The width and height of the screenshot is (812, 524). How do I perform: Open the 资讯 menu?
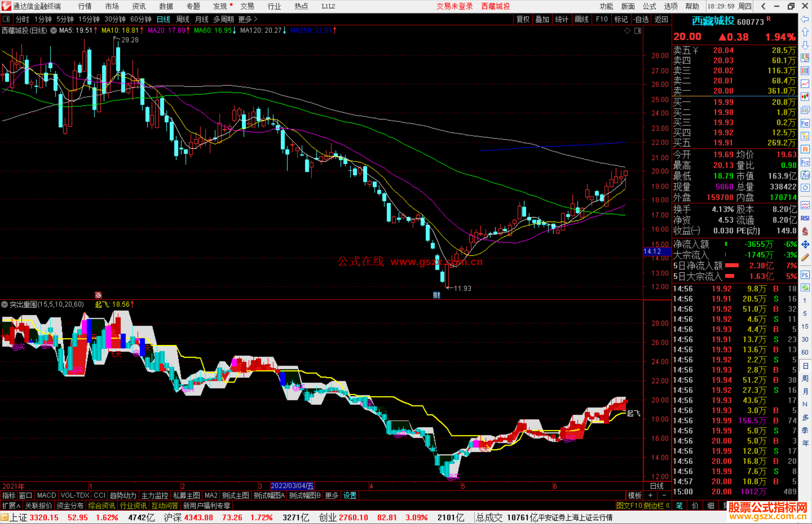pos(139,6)
